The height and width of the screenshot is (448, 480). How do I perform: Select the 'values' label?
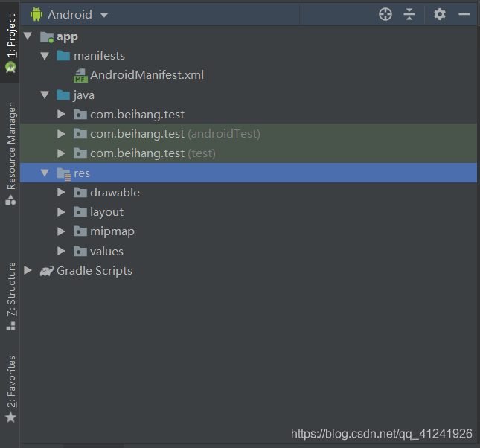click(x=107, y=252)
